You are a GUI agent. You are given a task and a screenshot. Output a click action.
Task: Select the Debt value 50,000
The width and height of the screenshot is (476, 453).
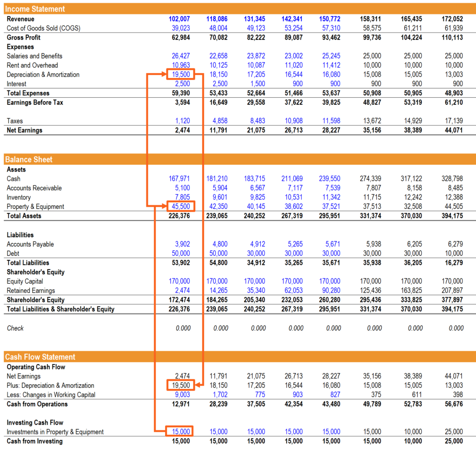(x=180, y=253)
